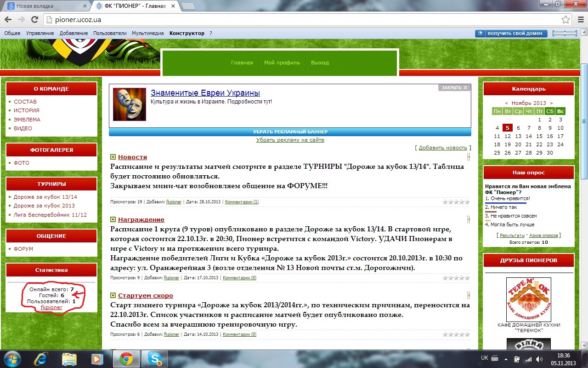Open the Управление admin menu
588x368 pixels.
point(40,33)
